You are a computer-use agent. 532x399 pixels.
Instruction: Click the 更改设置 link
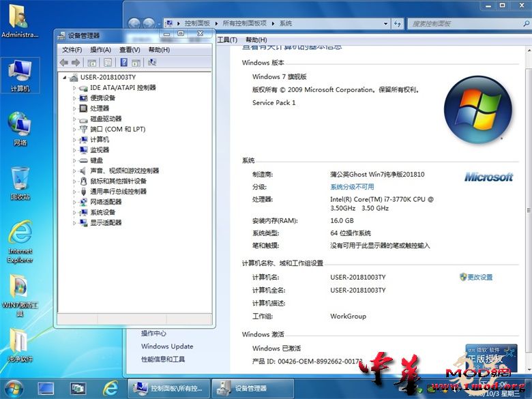479,278
